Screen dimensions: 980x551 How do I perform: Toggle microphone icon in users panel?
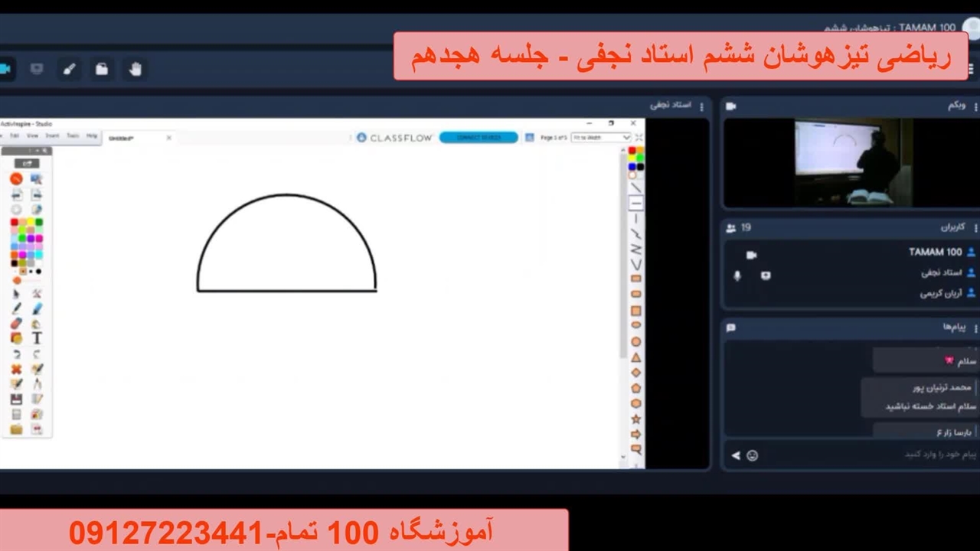coord(737,275)
